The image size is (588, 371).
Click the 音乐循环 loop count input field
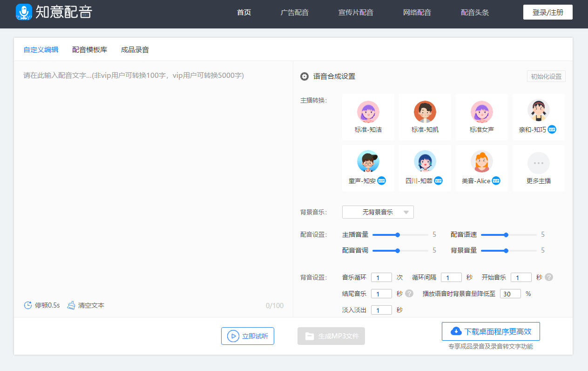click(x=381, y=277)
